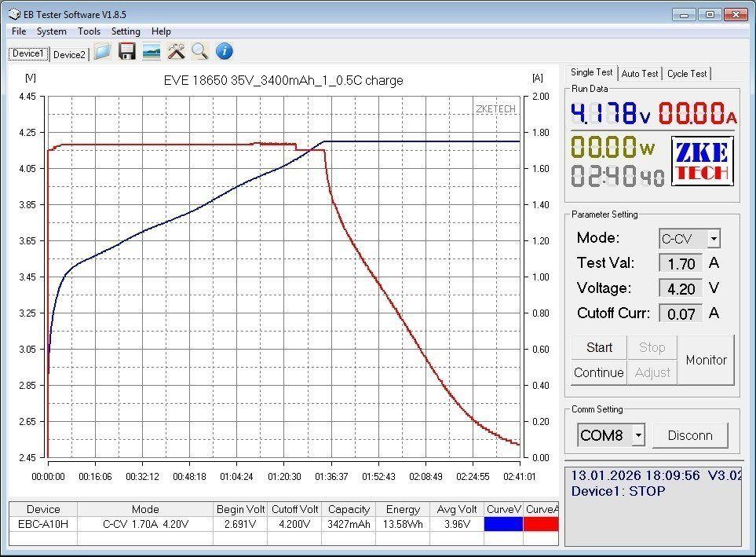The width and height of the screenshot is (756, 557).
Task: Open the Setting menu
Action: [126, 31]
